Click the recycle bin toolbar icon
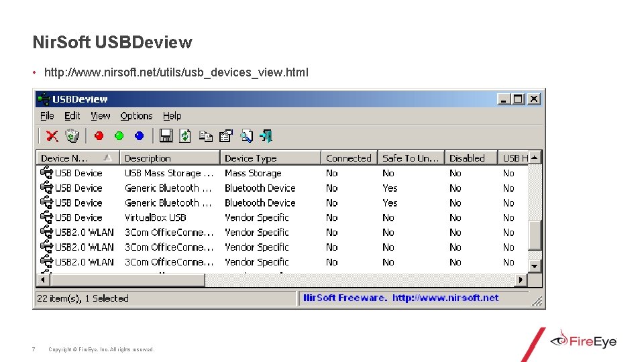Viewport: 644px width, 362px height. point(72,136)
